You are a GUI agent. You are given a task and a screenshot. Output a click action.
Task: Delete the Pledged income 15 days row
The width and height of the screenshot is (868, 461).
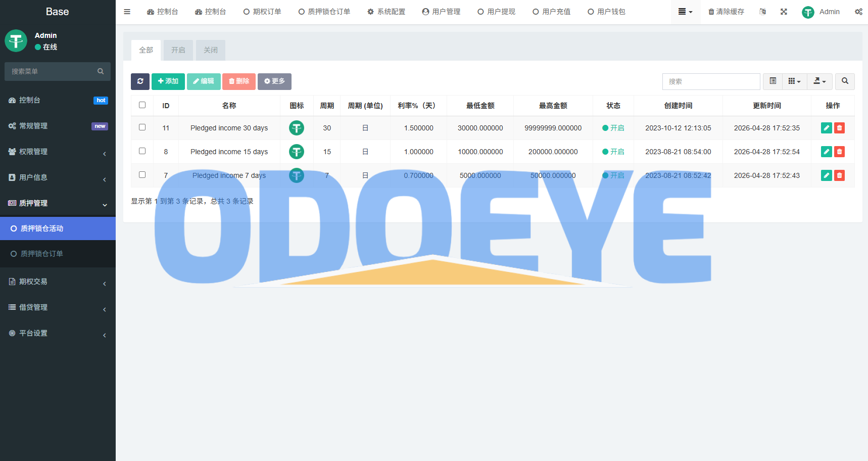pyautogui.click(x=839, y=152)
